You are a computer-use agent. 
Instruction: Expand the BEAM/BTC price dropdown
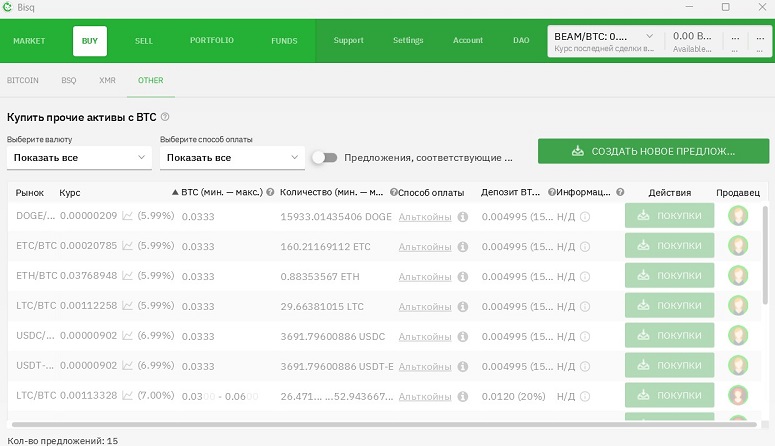coord(649,36)
